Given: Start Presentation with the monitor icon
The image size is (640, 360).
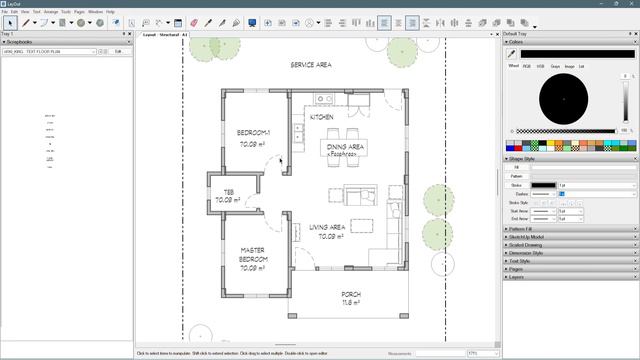Looking at the screenshot, I should point(252,23).
